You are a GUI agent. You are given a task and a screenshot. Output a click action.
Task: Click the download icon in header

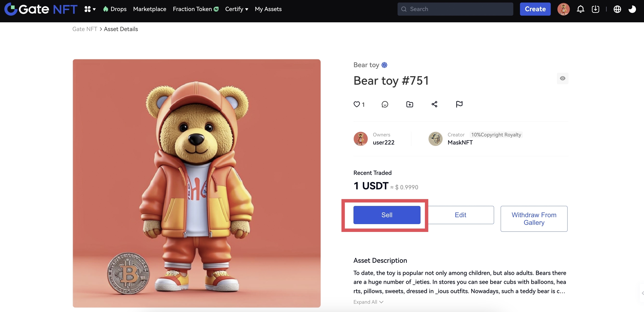tap(595, 9)
